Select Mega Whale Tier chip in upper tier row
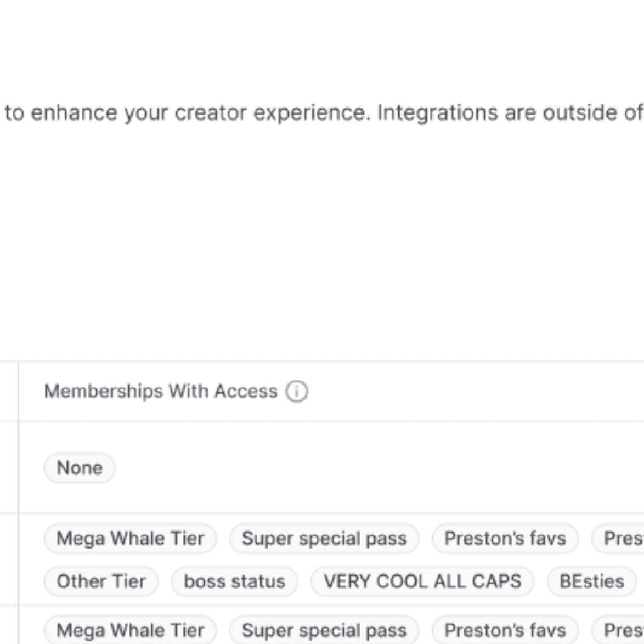This screenshot has width=644, height=644. click(x=130, y=539)
